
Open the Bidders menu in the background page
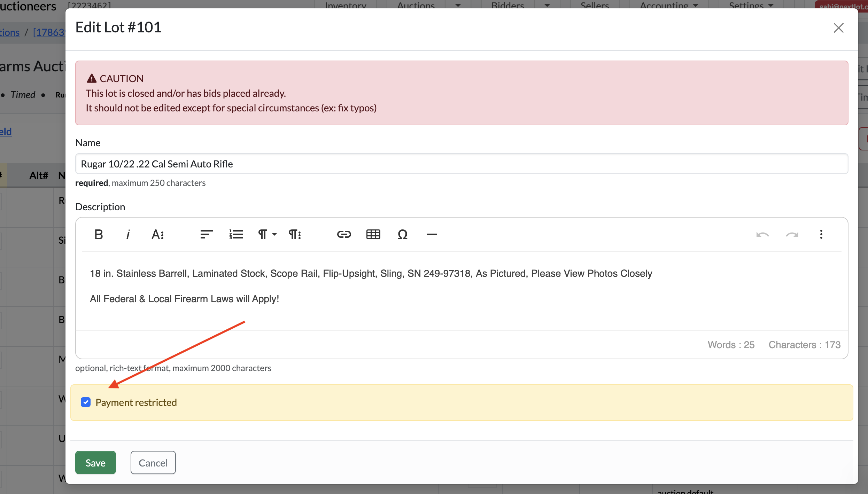click(x=507, y=5)
